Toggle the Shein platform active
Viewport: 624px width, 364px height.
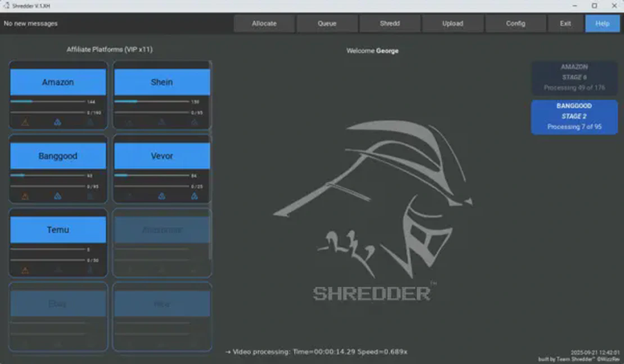(162, 81)
